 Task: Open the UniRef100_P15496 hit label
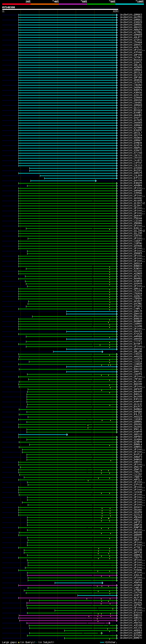pos(131,570)
